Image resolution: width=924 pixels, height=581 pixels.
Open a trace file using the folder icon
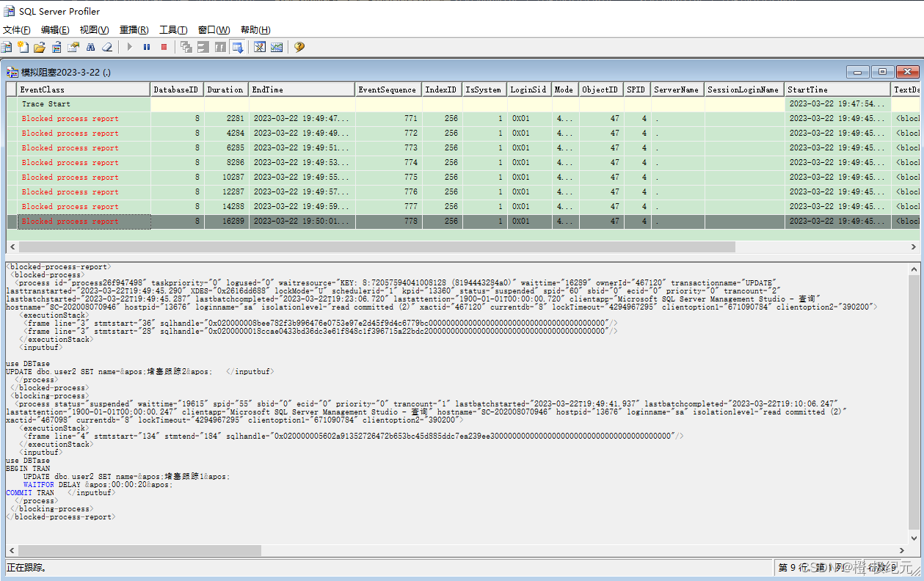(40, 47)
